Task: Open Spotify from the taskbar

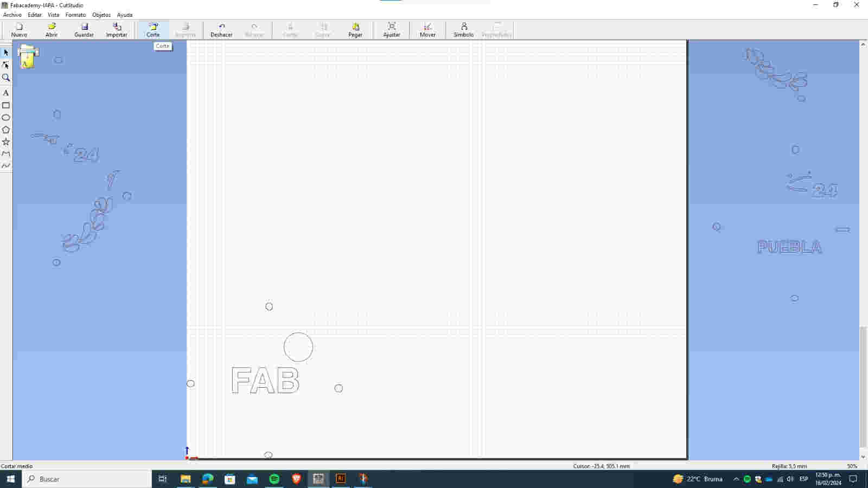Action: coord(275,479)
